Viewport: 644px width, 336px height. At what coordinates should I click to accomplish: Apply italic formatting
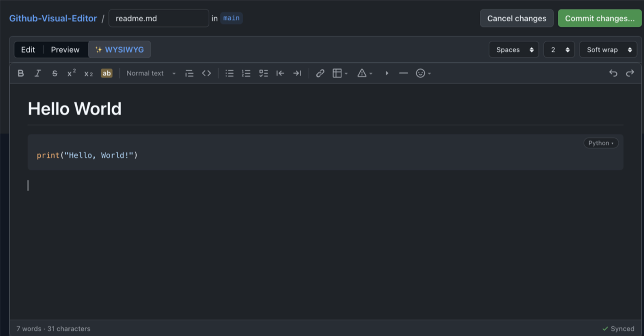(38, 73)
